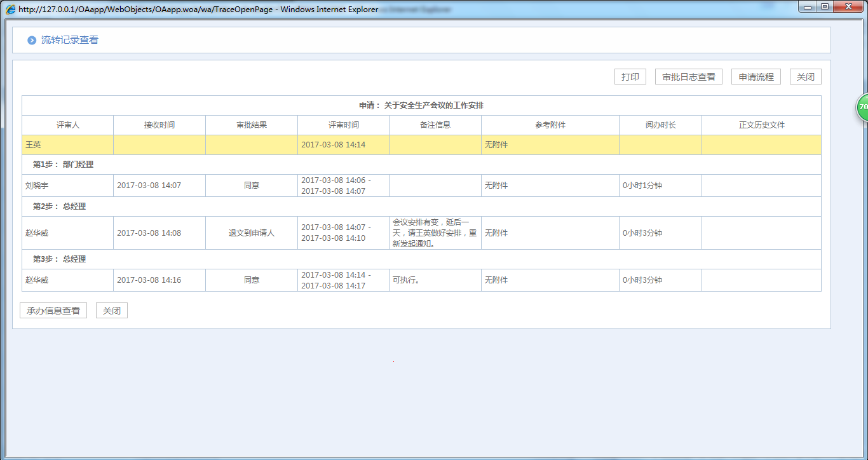The height and width of the screenshot is (460, 868).
Task: Click the 参考附件 column header
Action: 550,125
